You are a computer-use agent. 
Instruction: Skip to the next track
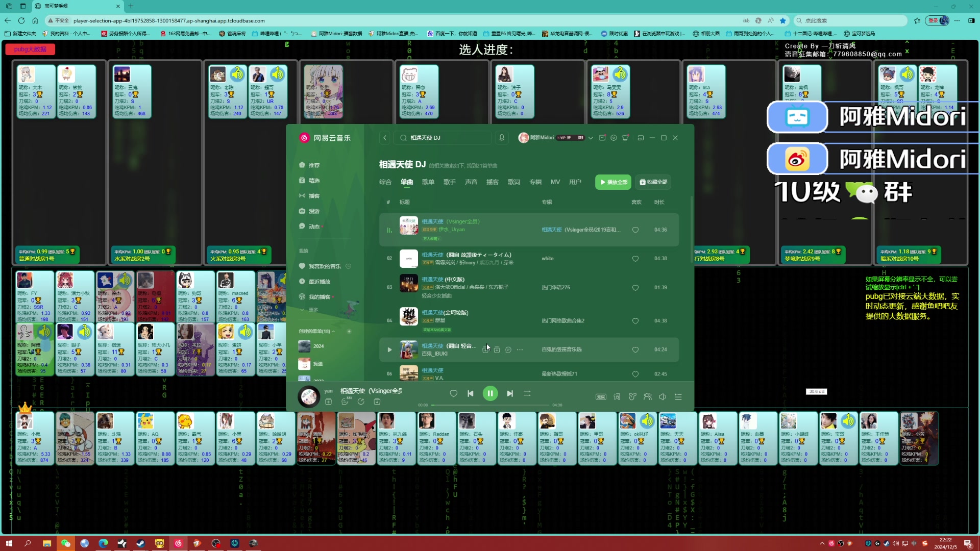tap(510, 393)
